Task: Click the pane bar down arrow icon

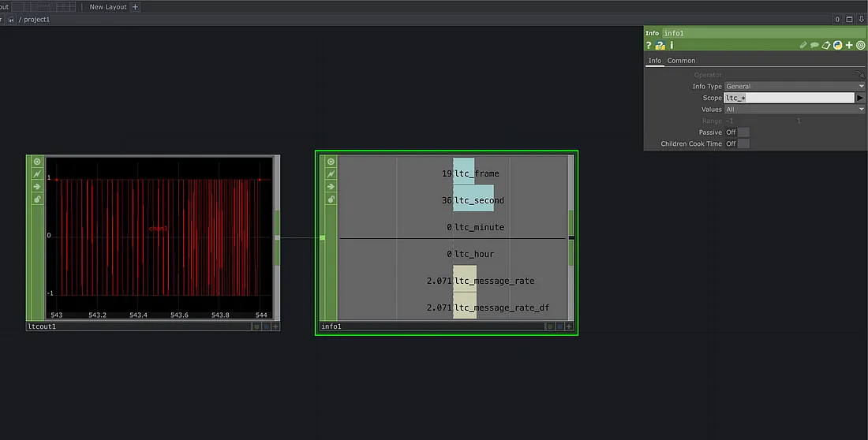Action: click(862, 20)
